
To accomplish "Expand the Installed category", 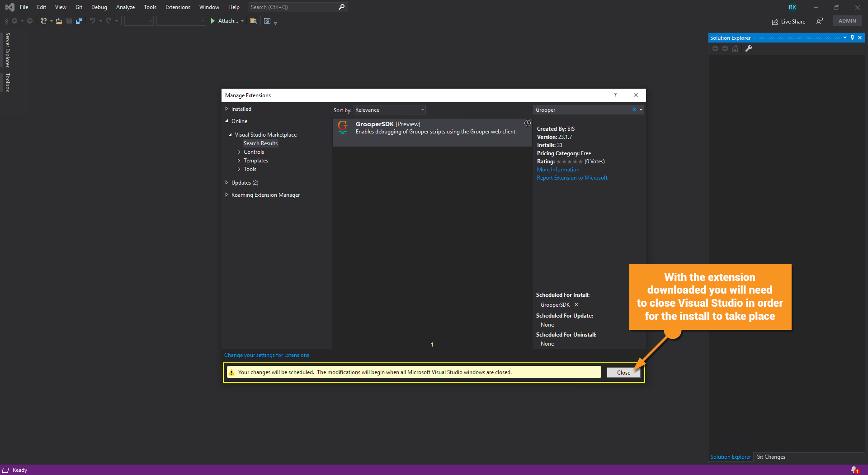I will click(226, 109).
